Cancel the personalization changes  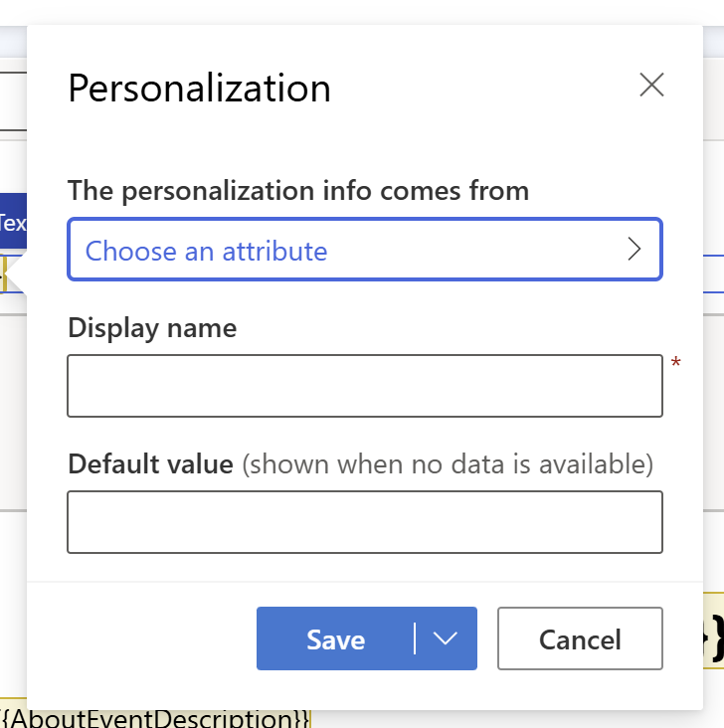click(580, 638)
